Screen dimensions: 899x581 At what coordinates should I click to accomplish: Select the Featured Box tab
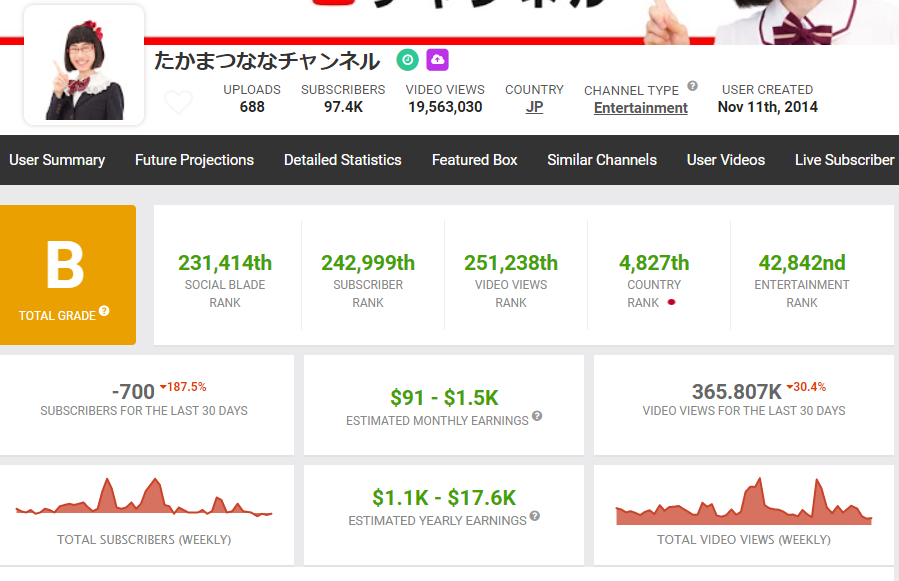point(475,160)
